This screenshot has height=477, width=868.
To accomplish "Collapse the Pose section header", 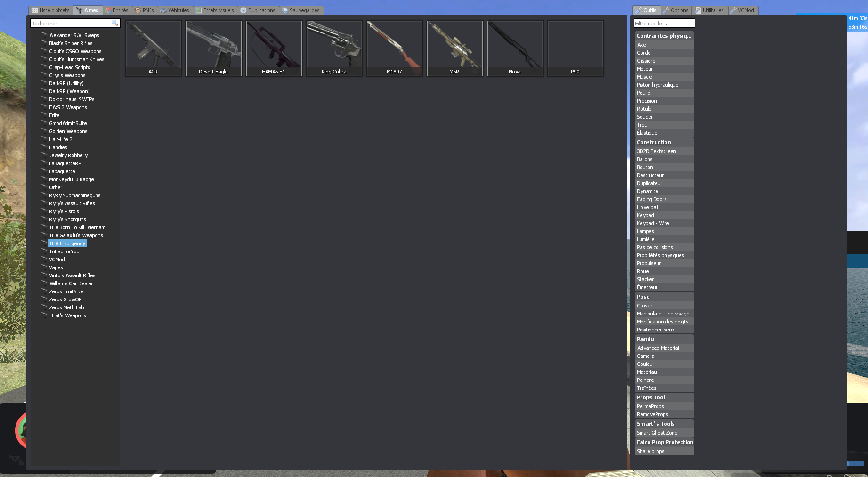I will pyautogui.click(x=664, y=297).
